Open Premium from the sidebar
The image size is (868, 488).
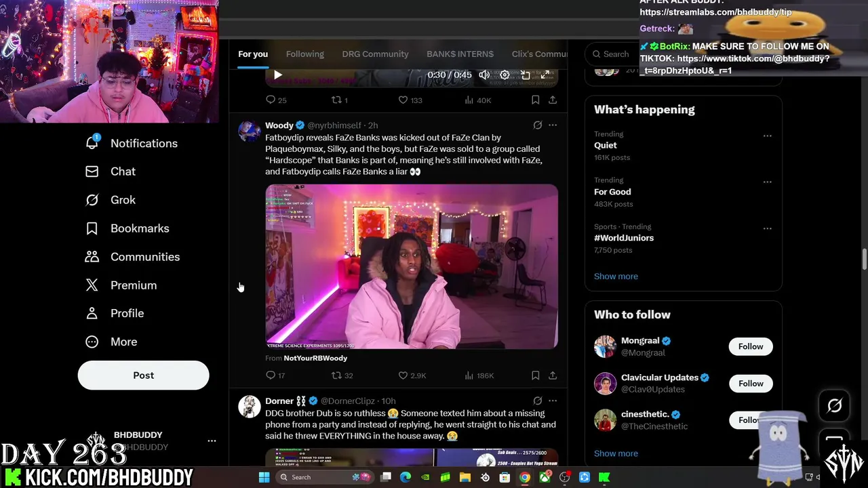tap(121, 285)
